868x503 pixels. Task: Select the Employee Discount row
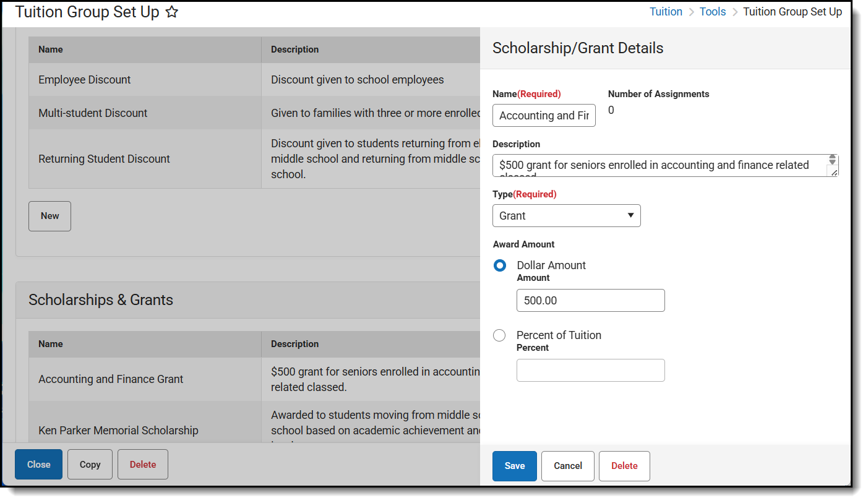point(85,80)
